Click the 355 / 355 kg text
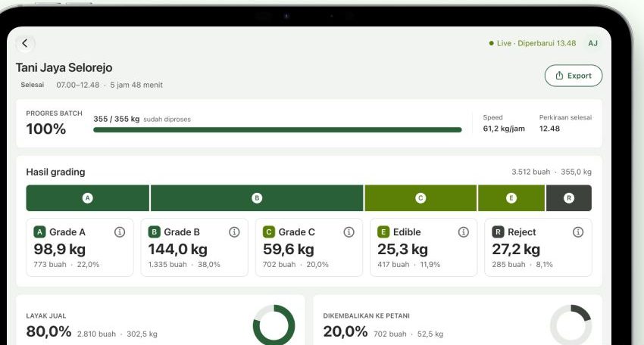This screenshot has width=644, height=345. [x=116, y=119]
